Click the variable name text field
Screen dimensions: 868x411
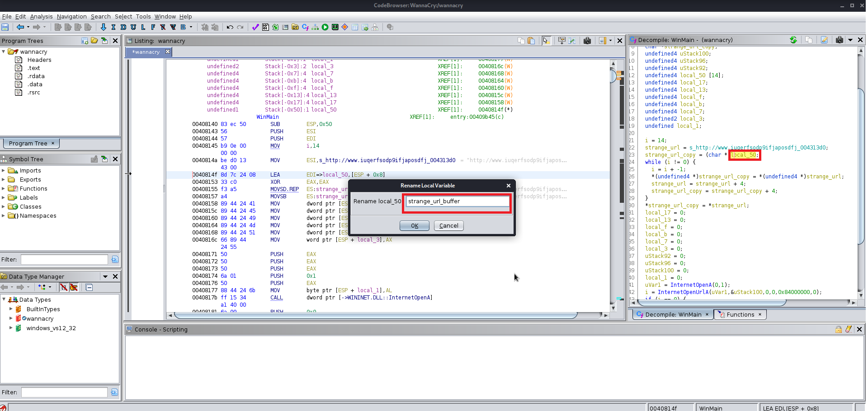click(x=457, y=201)
